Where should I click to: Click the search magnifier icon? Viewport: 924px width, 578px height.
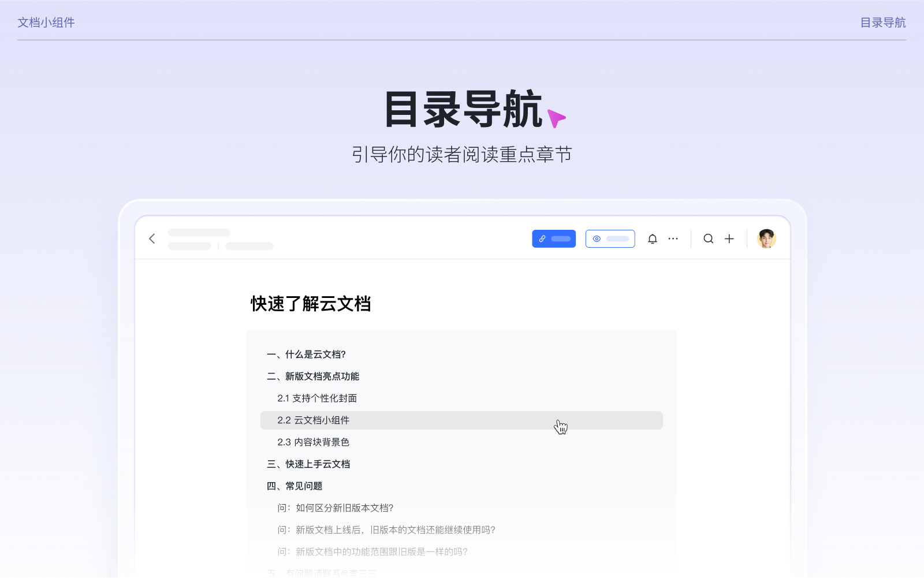[x=708, y=238]
